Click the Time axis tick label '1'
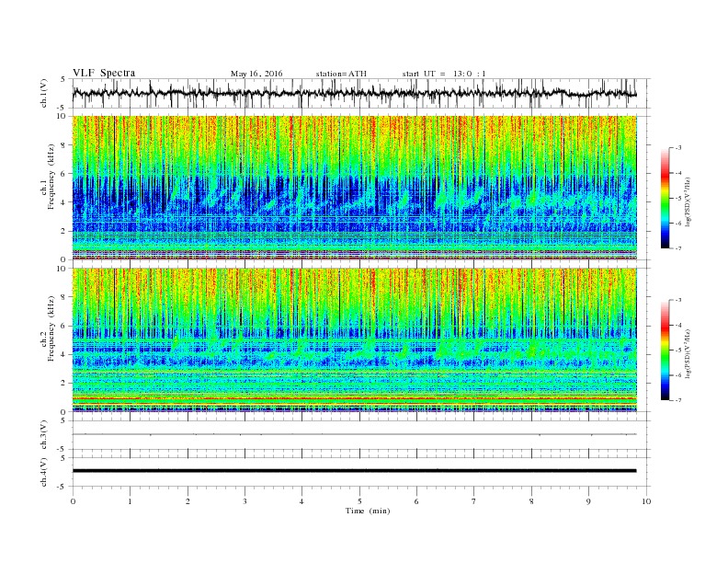This screenshot has height=563, width=728. tap(130, 501)
